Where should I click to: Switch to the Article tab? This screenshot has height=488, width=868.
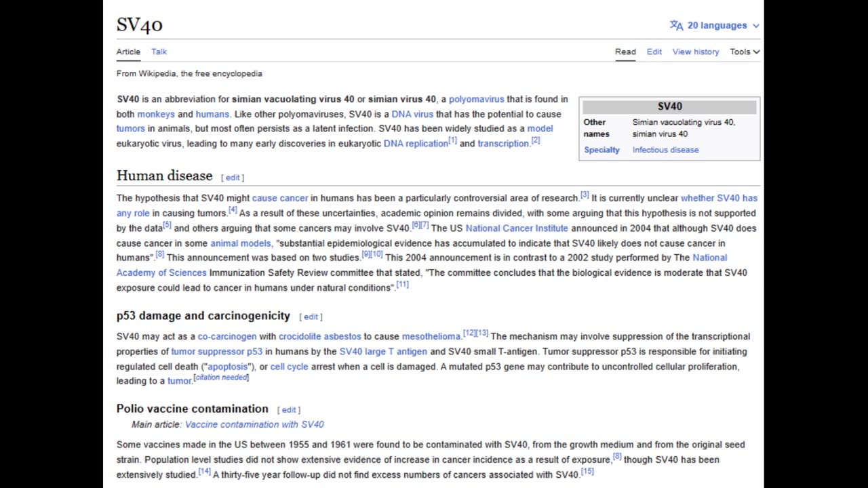(x=128, y=52)
